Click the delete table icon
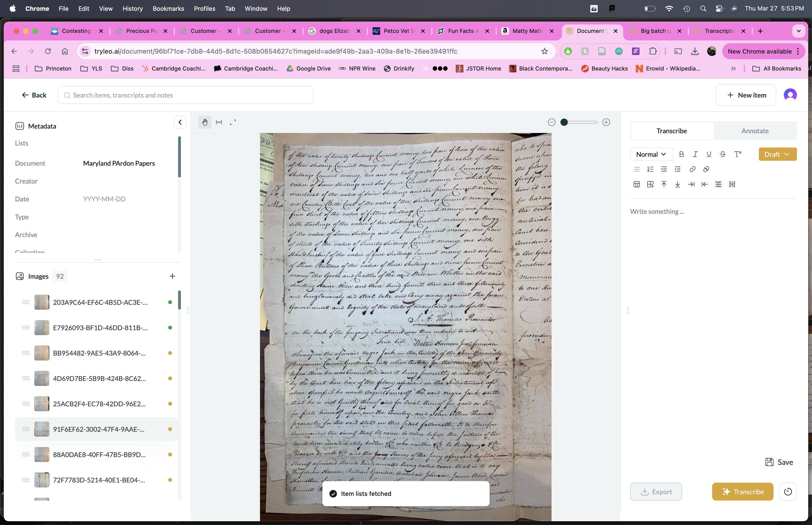Viewport: 812px width, 525px height. pos(650,184)
